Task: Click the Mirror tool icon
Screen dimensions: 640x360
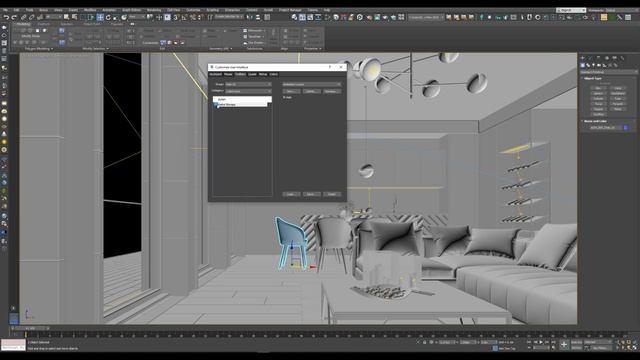Action: (250, 18)
